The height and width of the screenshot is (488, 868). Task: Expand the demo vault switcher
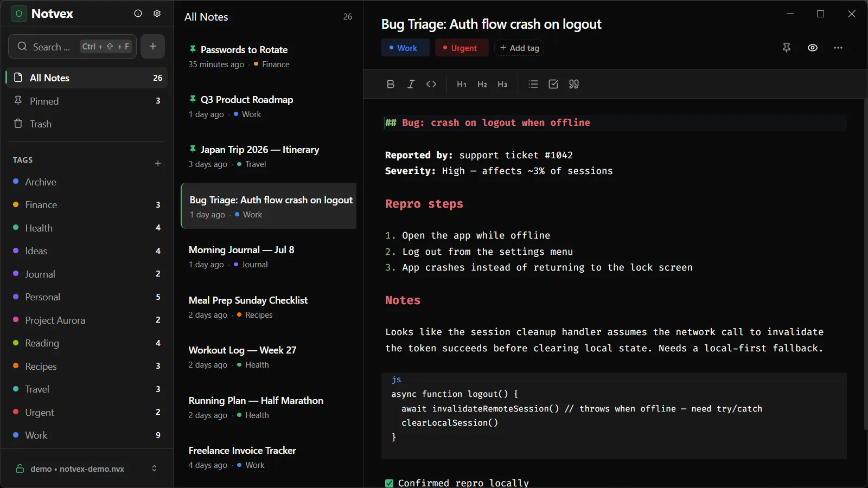coord(87,468)
